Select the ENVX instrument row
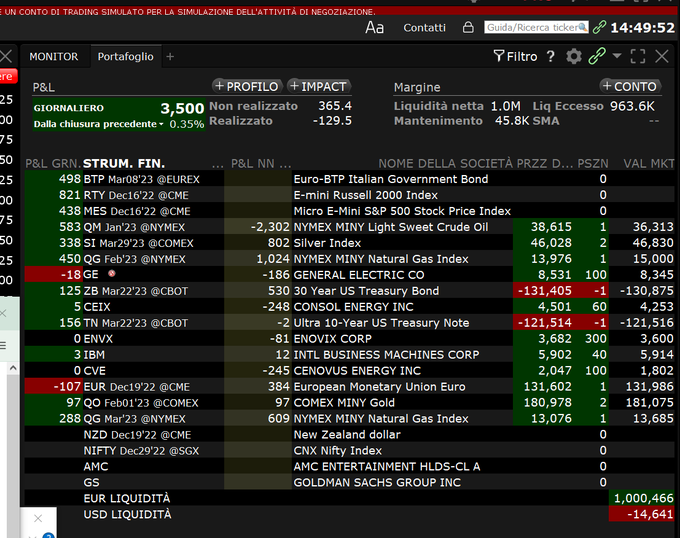The width and height of the screenshot is (680, 538). (350, 339)
